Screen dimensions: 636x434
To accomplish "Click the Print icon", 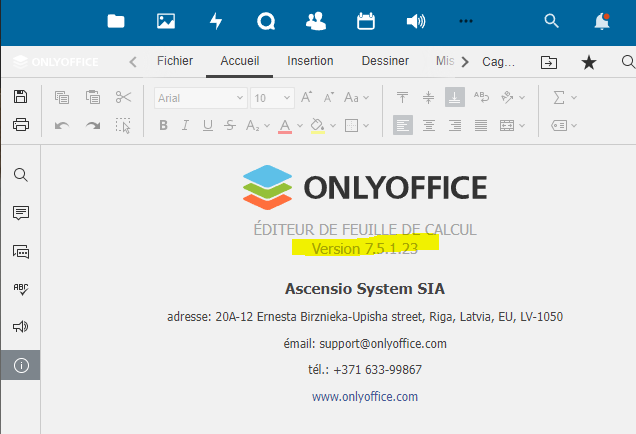I will pyautogui.click(x=20, y=125).
